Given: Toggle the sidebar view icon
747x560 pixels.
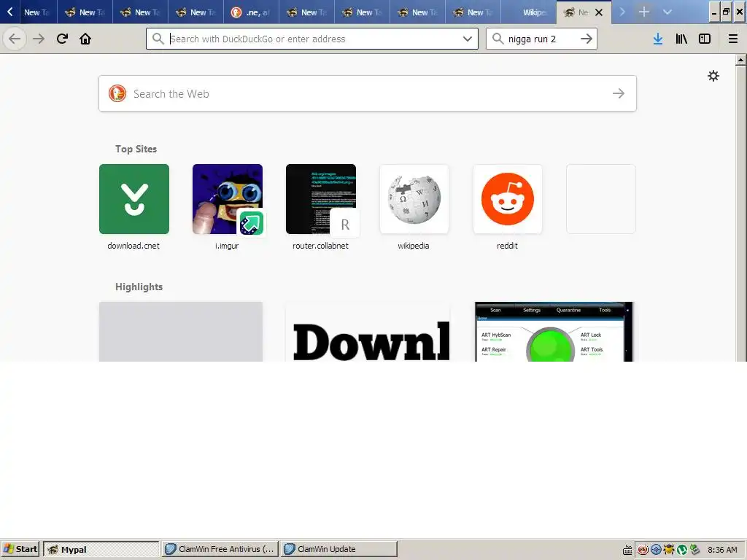Looking at the screenshot, I should tap(705, 39).
